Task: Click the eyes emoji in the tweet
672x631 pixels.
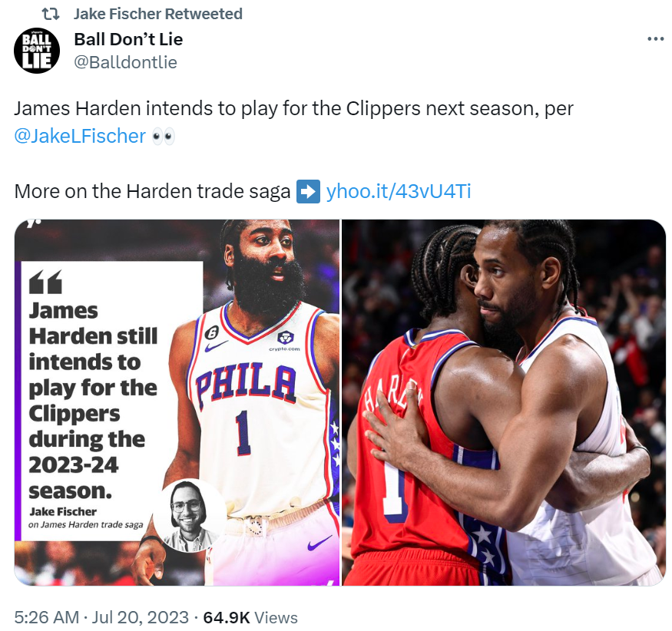Action: [x=164, y=137]
